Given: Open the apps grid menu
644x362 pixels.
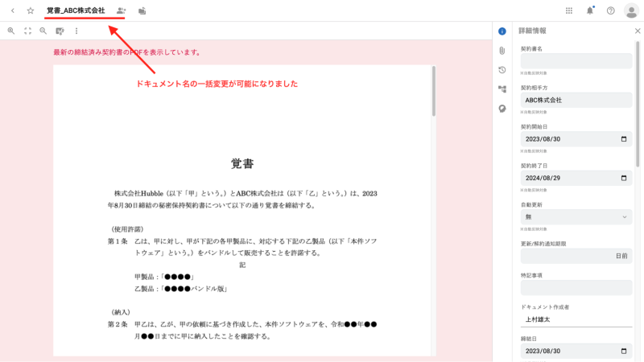Looking at the screenshot, I should pyautogui.click(x=569, y=10).
